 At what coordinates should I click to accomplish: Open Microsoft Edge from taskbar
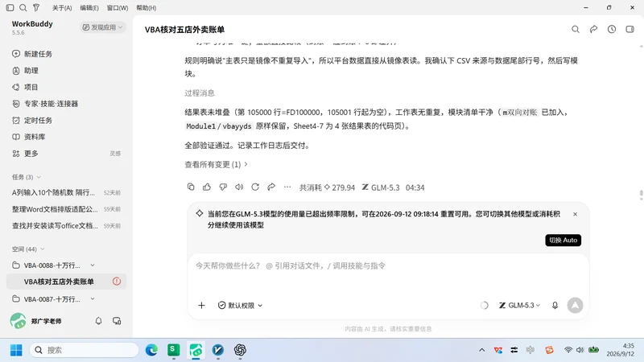click(151, 350)
